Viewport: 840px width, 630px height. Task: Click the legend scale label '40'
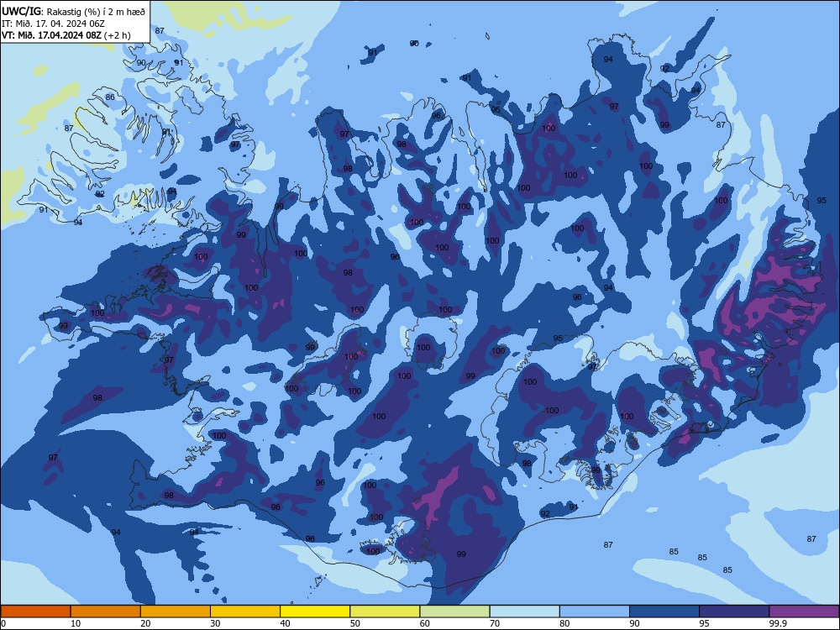(x=286, y=623)
